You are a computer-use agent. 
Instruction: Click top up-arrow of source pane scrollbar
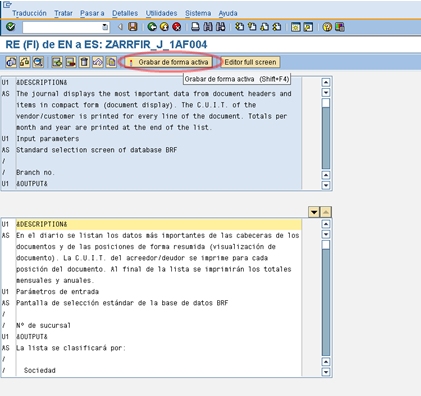326,82
